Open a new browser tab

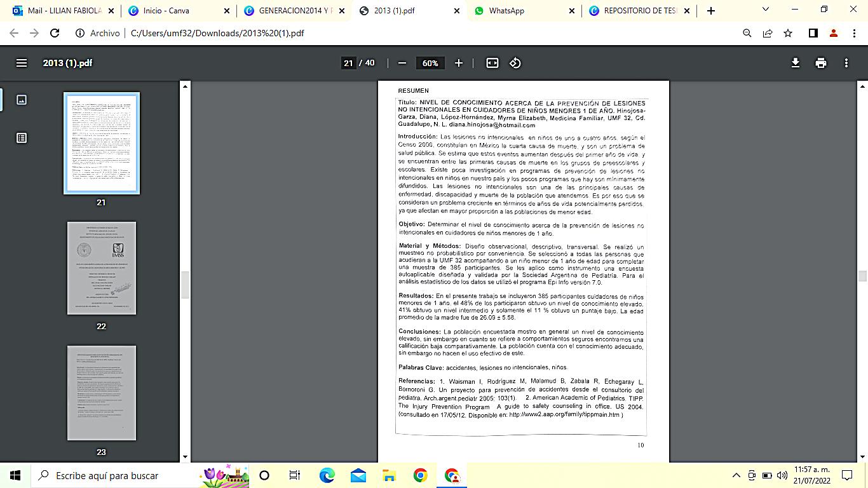click(x=711, y=10)
